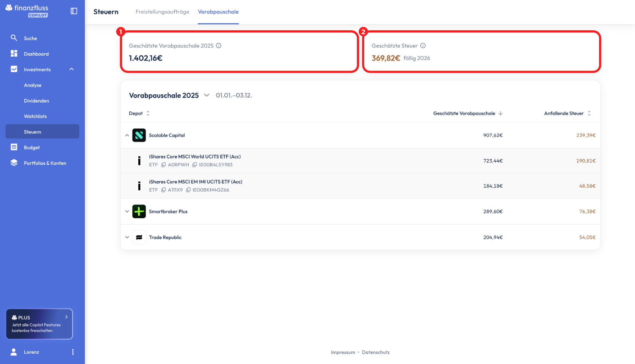635x364 pixels.
Task: Open the PLUS Copilot features banner
Action: 39,324
